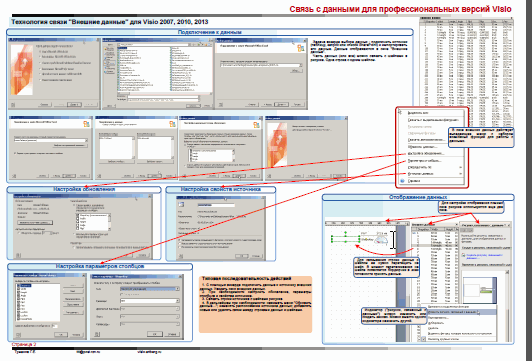Toggle first-row-contains-headers checkbox in Excel wizard
The image size is (532, 361).
(15, 153)
